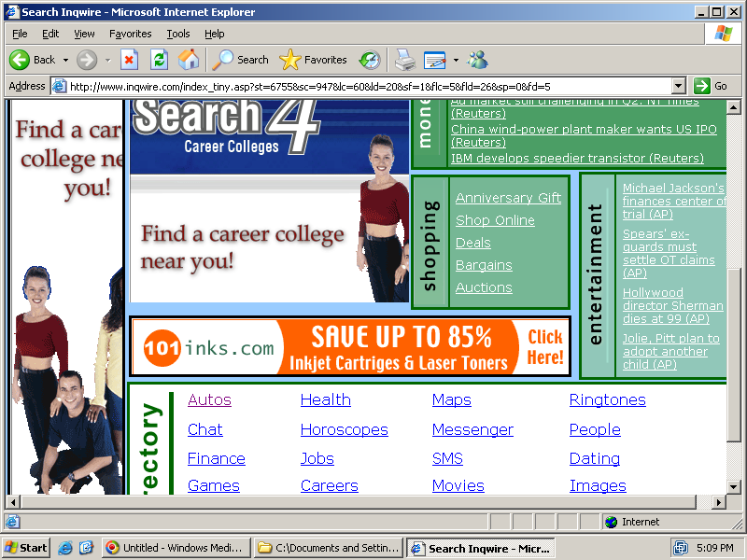
Task: Open the Search pane magnifier icon
Action: [x=222, y=60]
